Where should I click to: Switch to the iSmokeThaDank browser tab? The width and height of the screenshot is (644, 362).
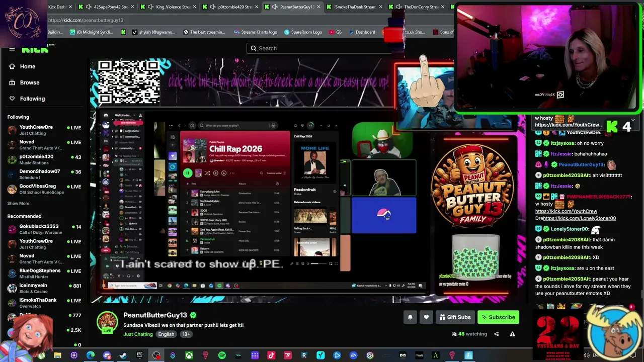pyautogui.click(x=355, y=7)
